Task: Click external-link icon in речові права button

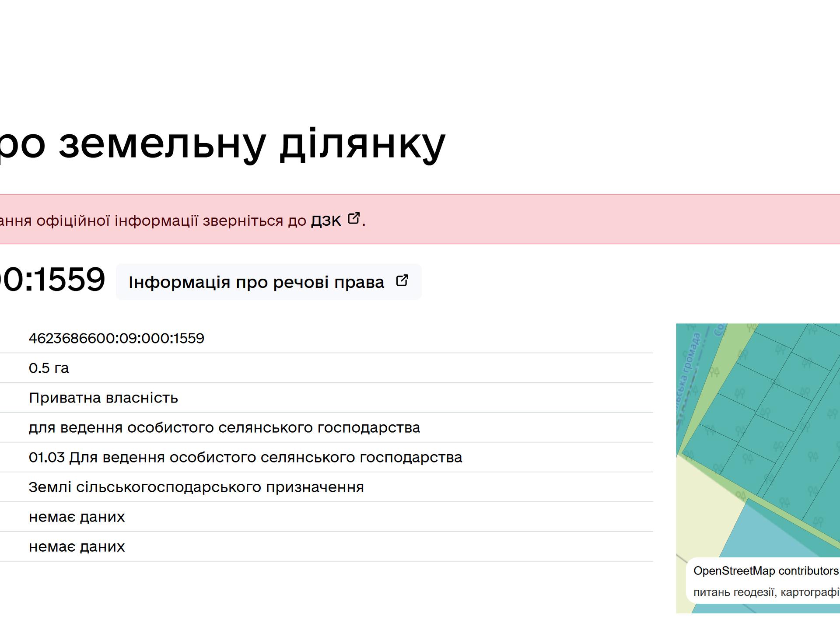Action: pos(402,280)
